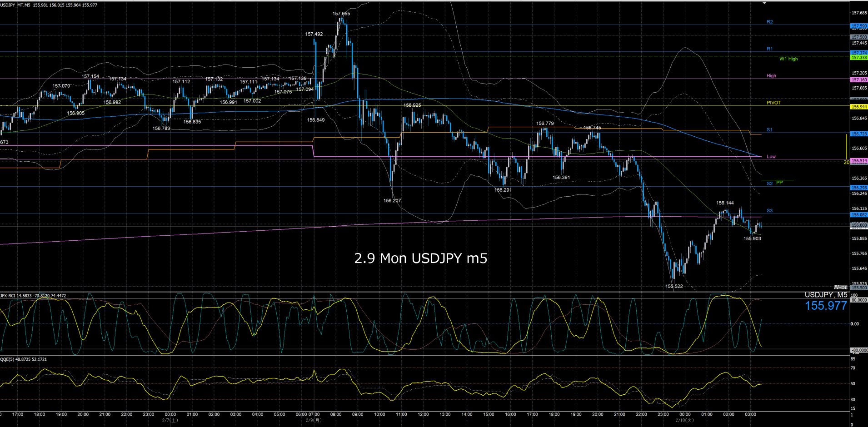Screen dimensions: 868x427
Task: Select the 157.655 peak price label
Action: (x=341, y=14)
